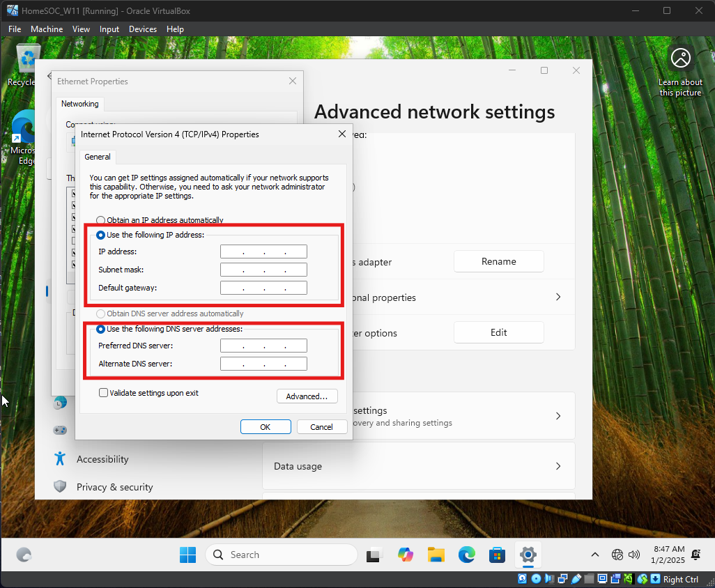Open the Settings gear taskbar icon
The width and height of the screenshot is (715, 588).
tap(528, 555)
